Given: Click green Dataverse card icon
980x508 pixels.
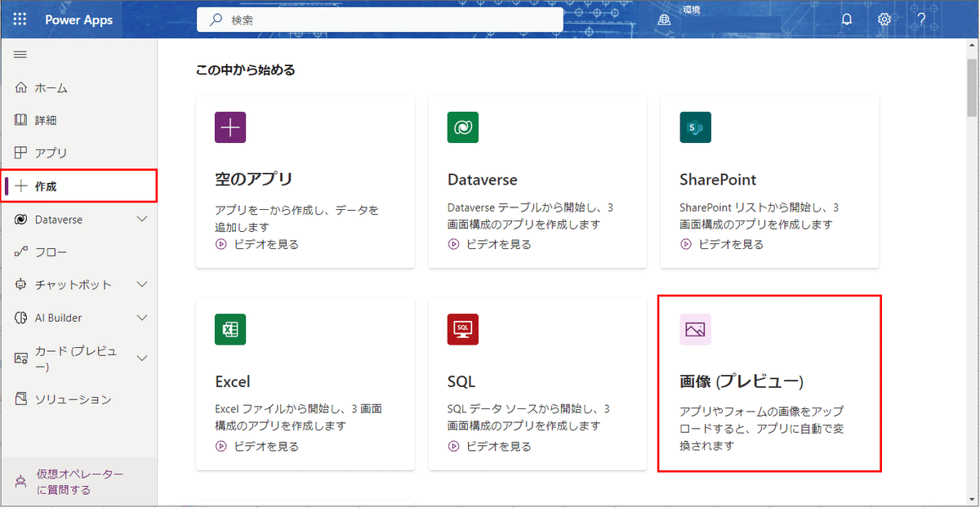Looking at the screenshot, I should tap(463, 127).
